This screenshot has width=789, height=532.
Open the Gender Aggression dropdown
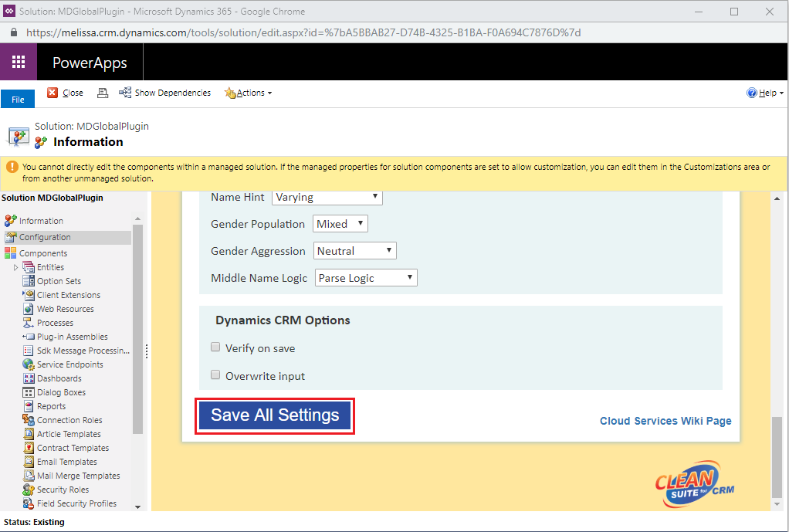[355, 251]
